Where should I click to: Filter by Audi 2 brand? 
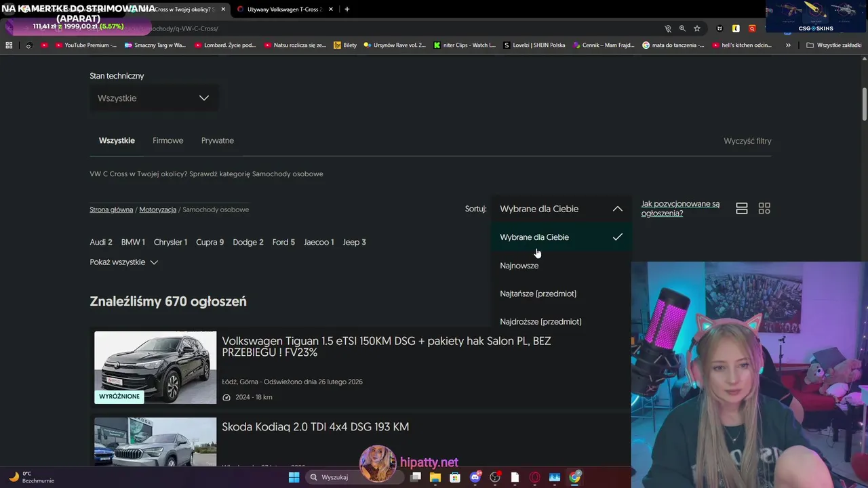[101, 242]
